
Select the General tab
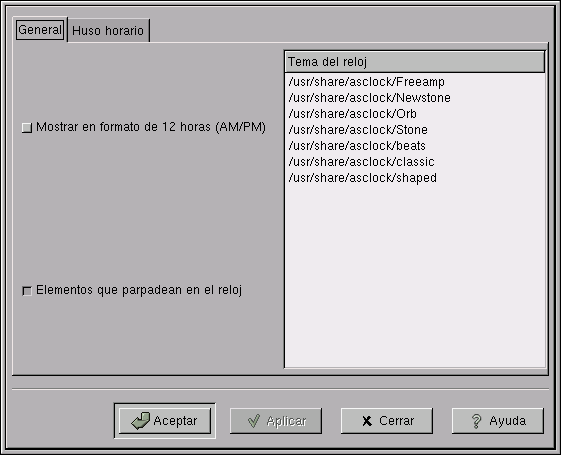click(40, 30)
